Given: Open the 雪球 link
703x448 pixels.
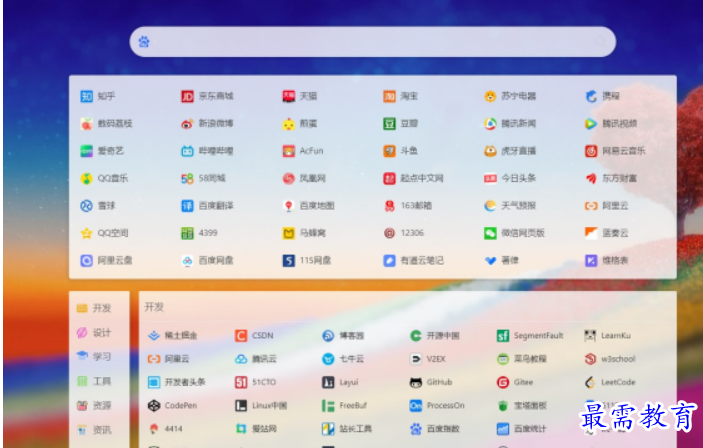Looking at the screenshot, I should pyautogui.click(x=98, y=205).
